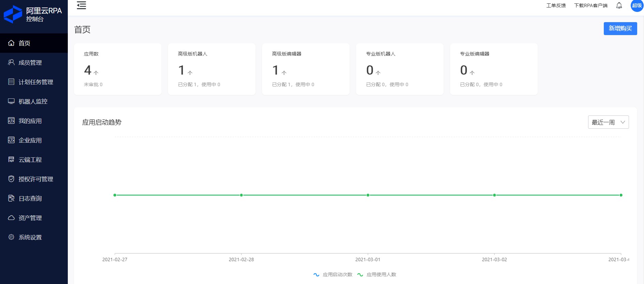
Task: Click the chart data point for 2021-03-01
Action: 368,195
